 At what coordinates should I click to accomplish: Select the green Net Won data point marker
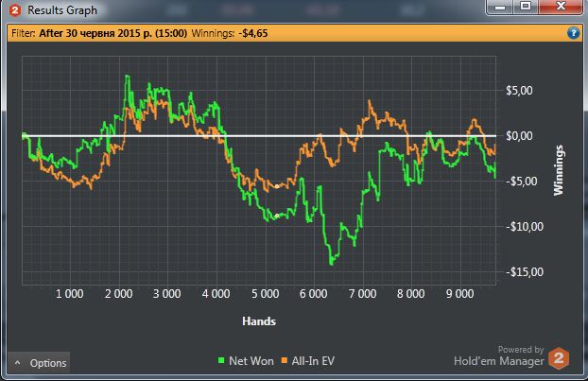tap(277, 216)
